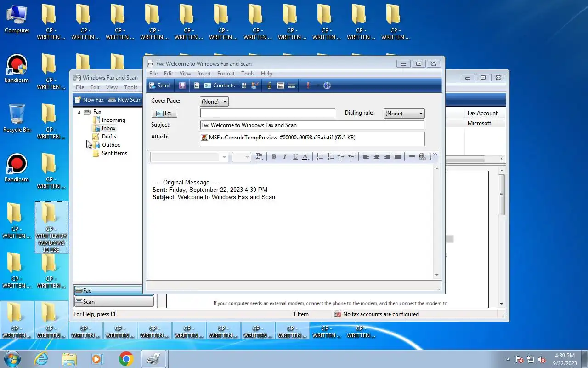588x368 pixels.
Task: Click fax preview vertical scrollbar thumb in back window
Action: [502, 195]
